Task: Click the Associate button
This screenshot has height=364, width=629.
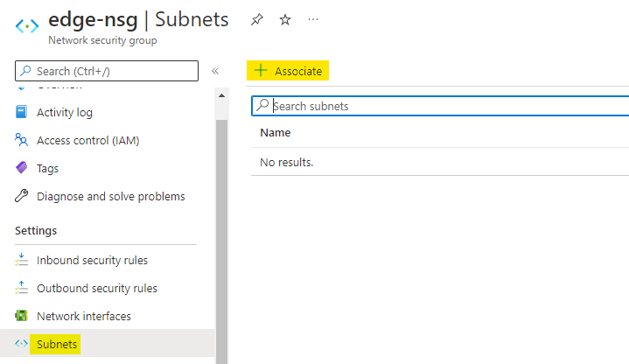Action: (289, 71)
